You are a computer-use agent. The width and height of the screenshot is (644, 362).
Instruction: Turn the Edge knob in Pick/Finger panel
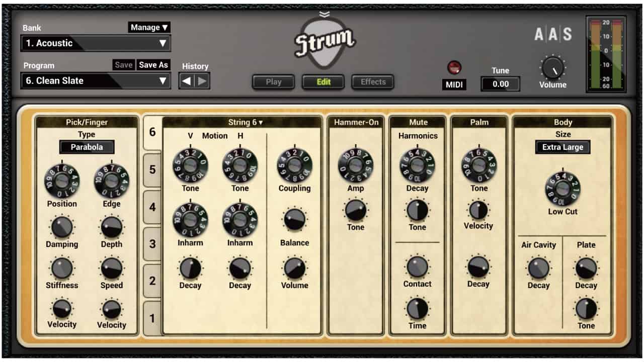pyautogui.click(x=112, y=180)
